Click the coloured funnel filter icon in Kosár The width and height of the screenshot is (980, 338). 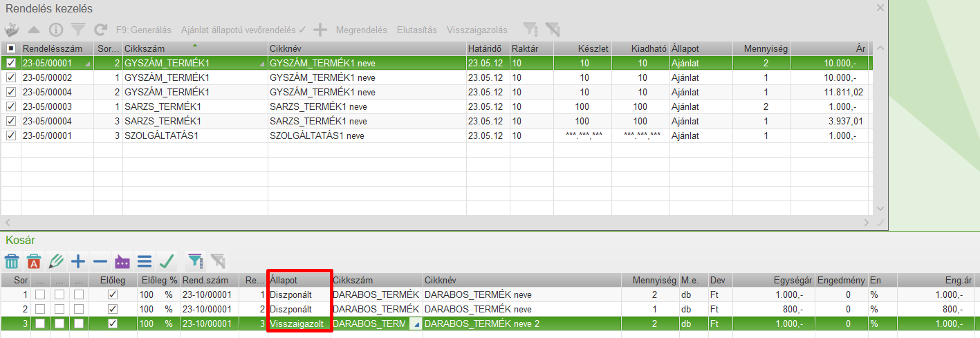coord(196,261)
